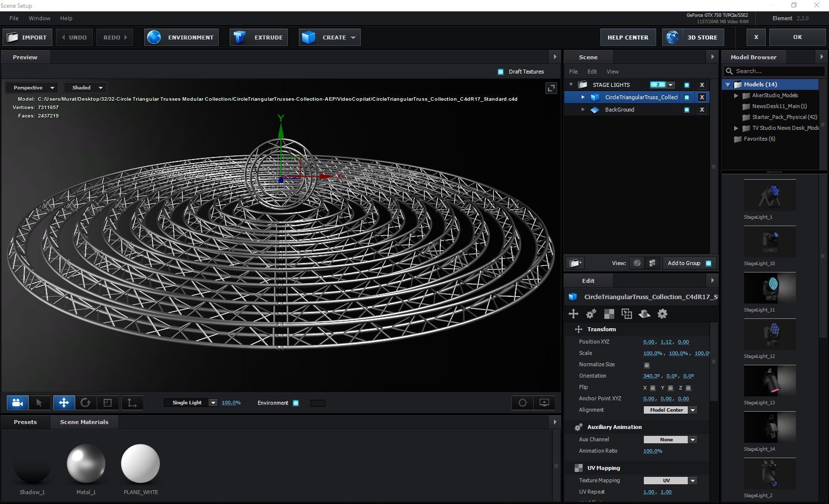Switch to the Scene Materials tab
Viewport: 829px width, 504px height.
click(84, 422)
